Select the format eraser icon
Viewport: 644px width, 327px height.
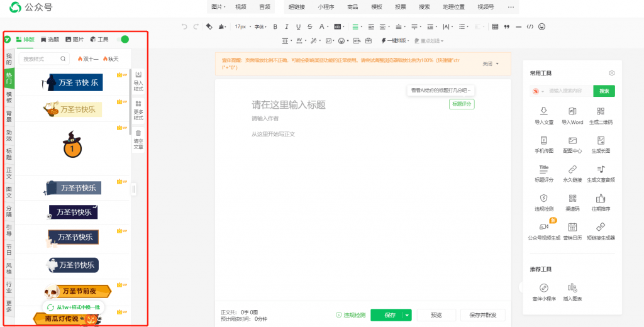[x=209, y=26]
